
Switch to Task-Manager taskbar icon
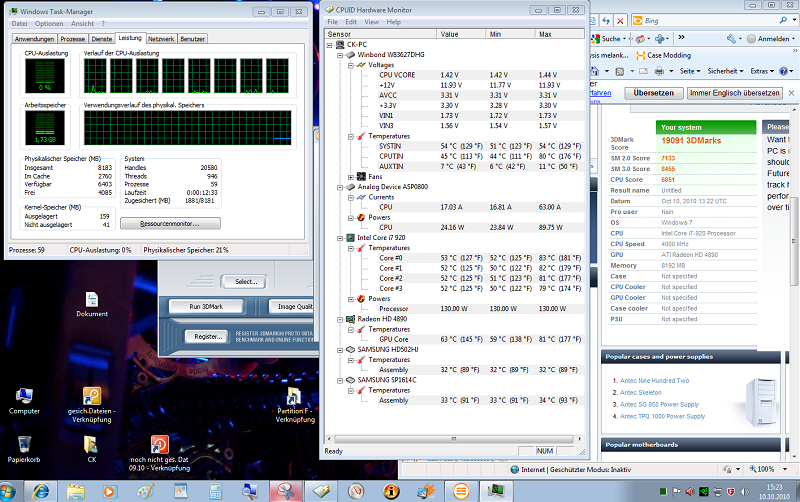tap(495, 492)
